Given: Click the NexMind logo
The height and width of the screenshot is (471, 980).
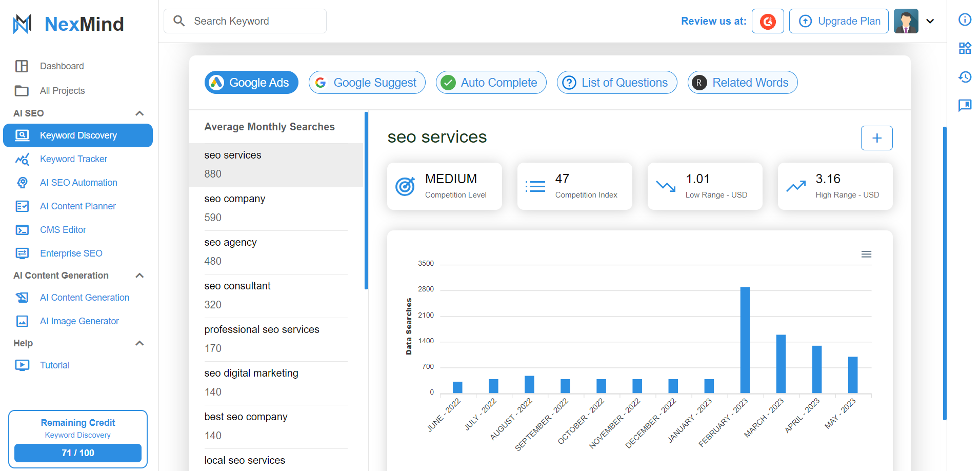Looking at the screenshot, I should pyautogui.click(x=69, y=24).
